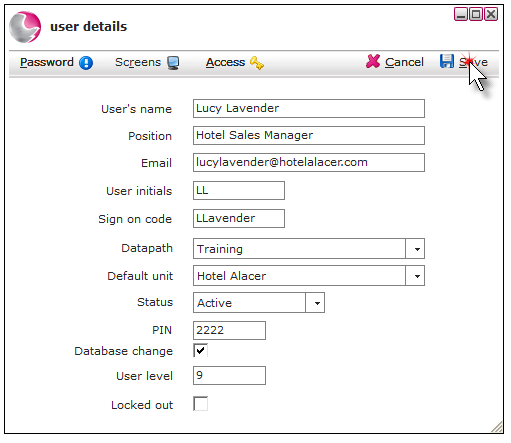Click the Save floppy disk icon
511x443 pixels.
(x=447, y=61)
